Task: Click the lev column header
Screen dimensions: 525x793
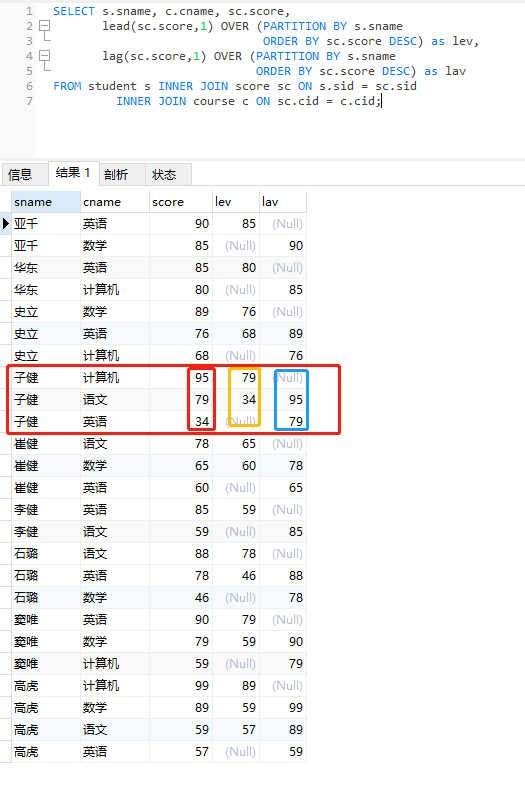Action: (x=236, y=202)
